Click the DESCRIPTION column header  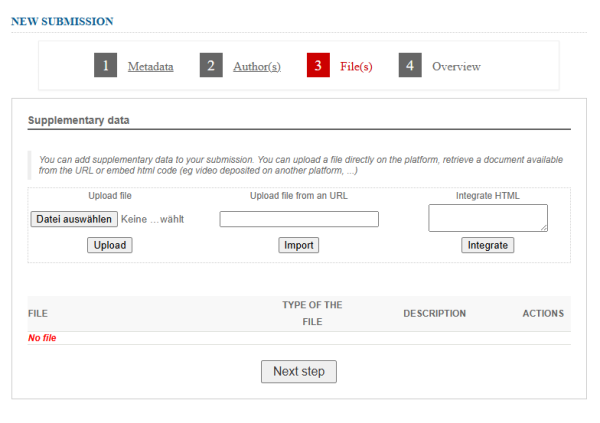pos(434,314)
